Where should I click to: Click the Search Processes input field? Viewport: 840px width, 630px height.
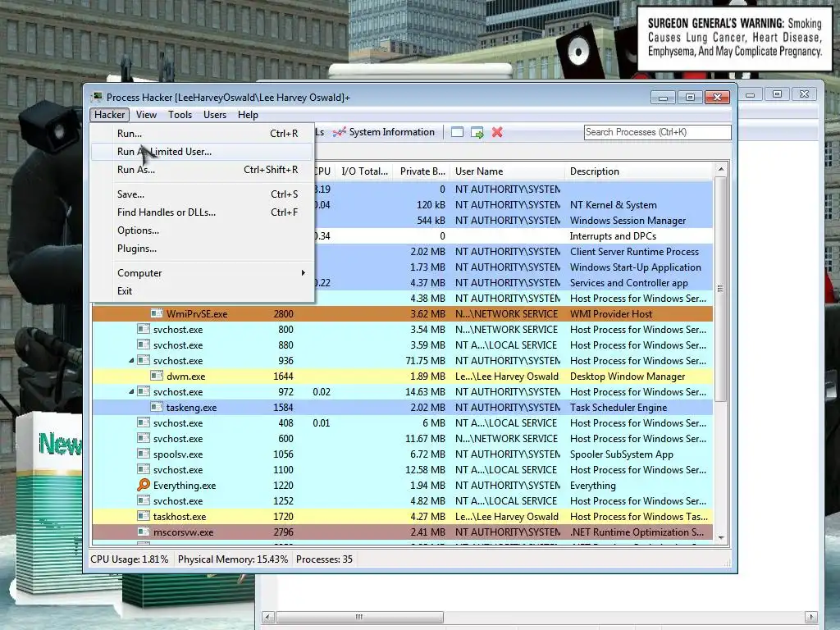coord(657,132)
